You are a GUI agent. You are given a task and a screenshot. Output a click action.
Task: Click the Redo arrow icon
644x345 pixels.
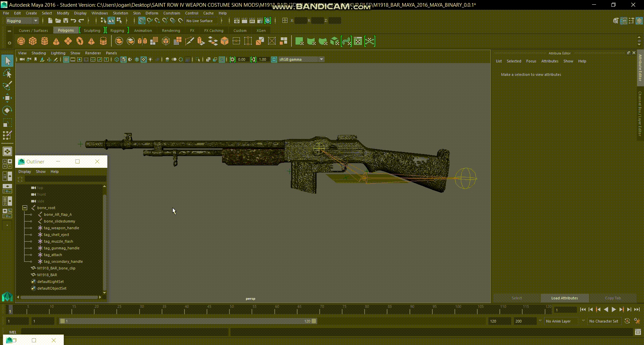[81, 21]
